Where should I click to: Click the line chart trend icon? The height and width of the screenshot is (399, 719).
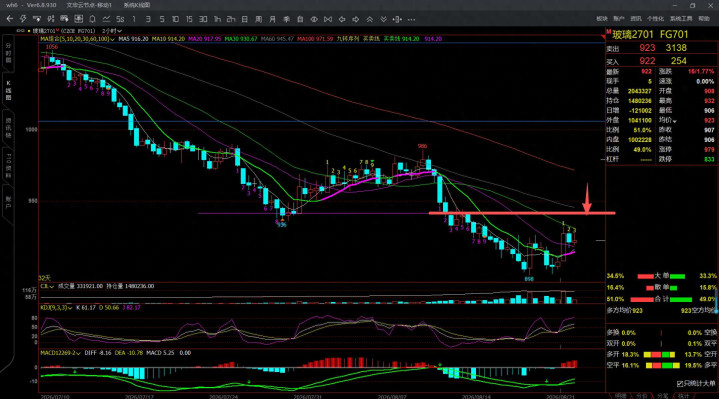(x=106, y=19)
